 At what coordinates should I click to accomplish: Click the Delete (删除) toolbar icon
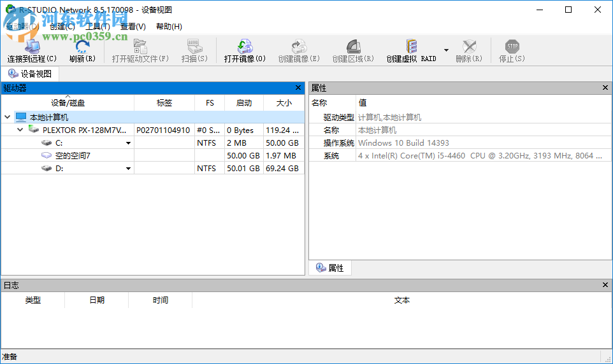click(469, 46)
